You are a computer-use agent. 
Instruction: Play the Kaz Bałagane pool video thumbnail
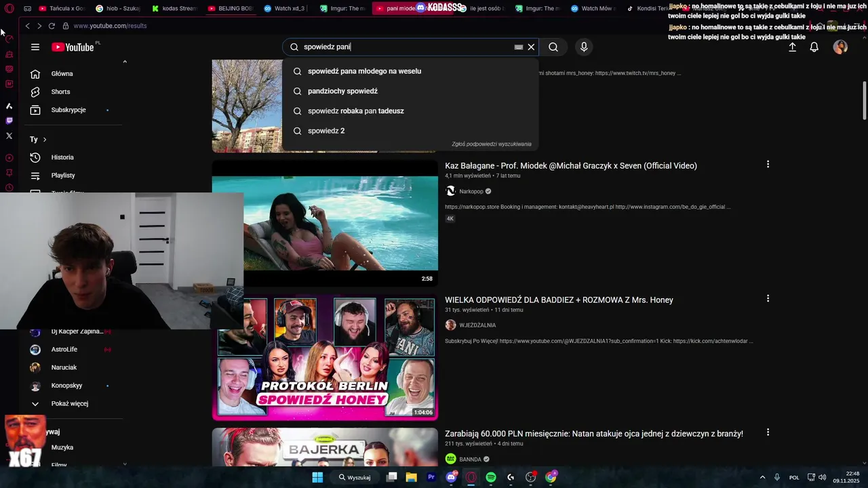(325, 224)
